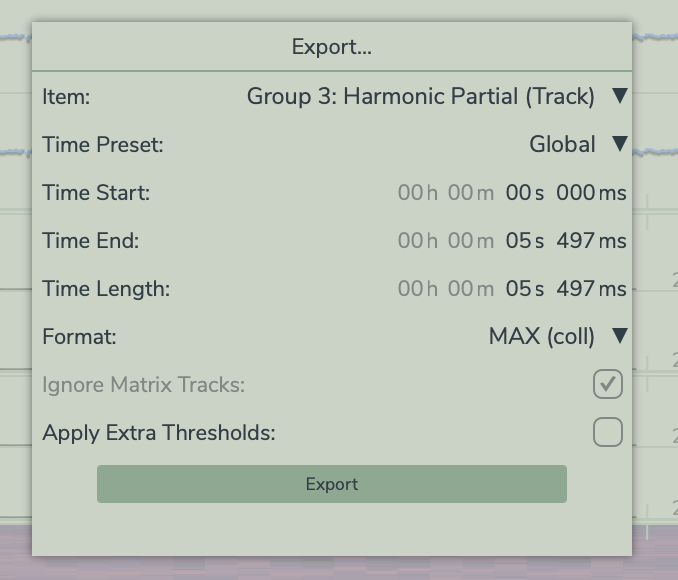Image resolution: width=678 pixels, height=580 pixels.
Task: Select the Time Start hours field
Action: click(x=417, y=192)
